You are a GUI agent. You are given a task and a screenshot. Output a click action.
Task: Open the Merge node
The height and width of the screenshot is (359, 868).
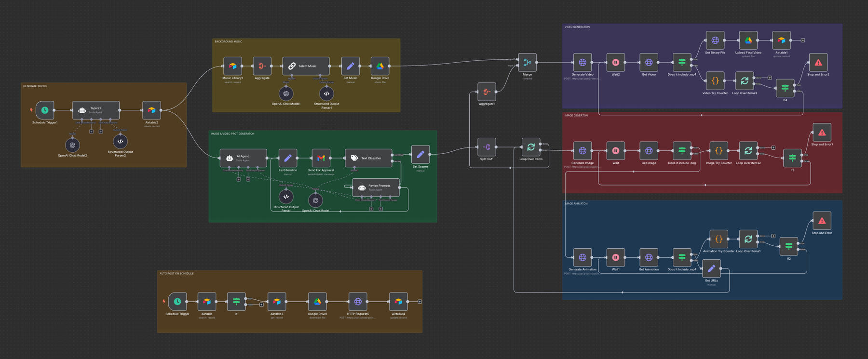pyautogui.click(x=527, y=62)
